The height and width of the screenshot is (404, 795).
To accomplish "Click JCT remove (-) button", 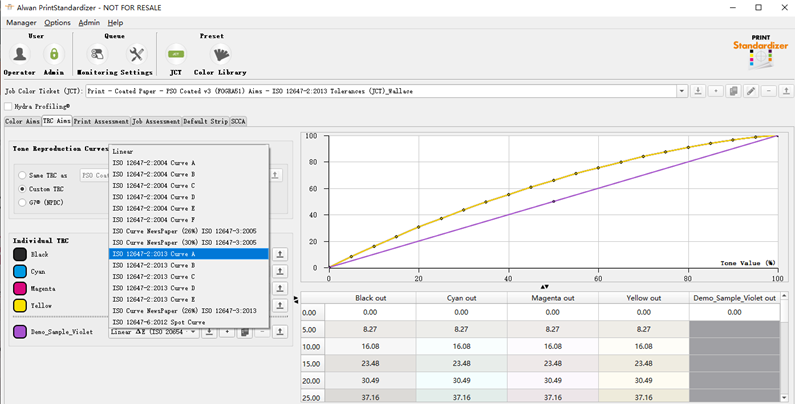I will point(769,91).
